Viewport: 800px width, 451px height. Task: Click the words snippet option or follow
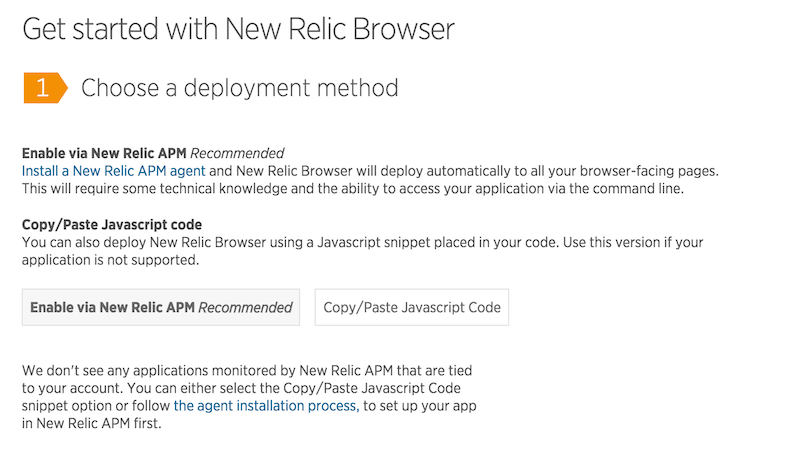pyautogui.click(x=96, y=406)
